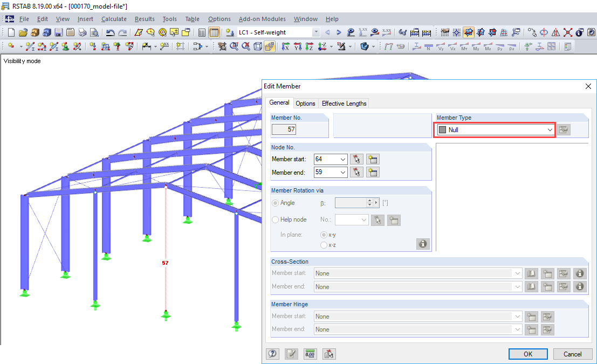
Task: Click the blue isometric view cube icon
Action: click(365, 46)
